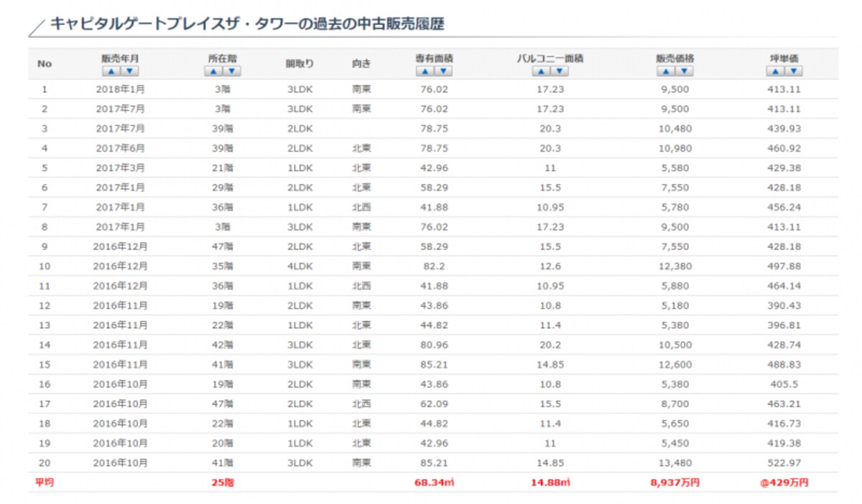Select the unit price 463.21
The image size is (862, 504).
[x=784, y=403]
